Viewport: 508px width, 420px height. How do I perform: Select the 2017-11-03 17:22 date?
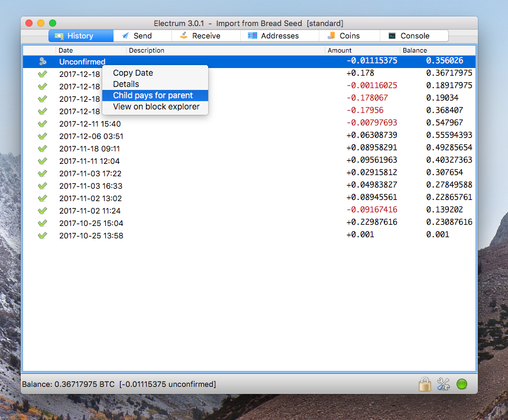90,173
